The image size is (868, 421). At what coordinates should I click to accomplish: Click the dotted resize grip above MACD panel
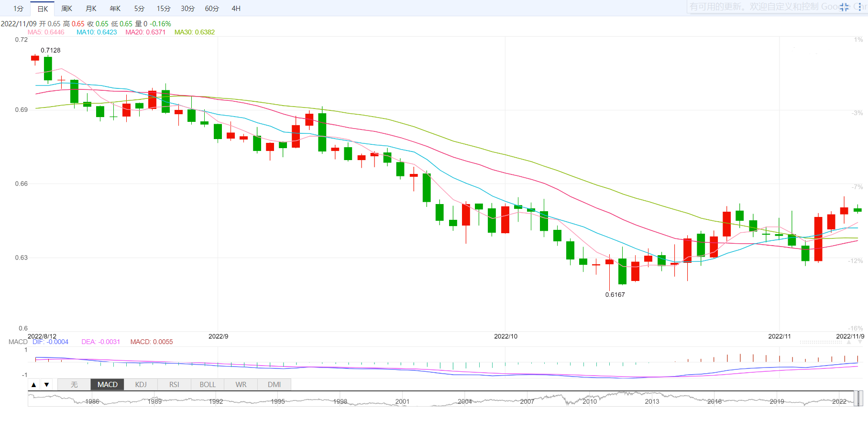(820, 342)
